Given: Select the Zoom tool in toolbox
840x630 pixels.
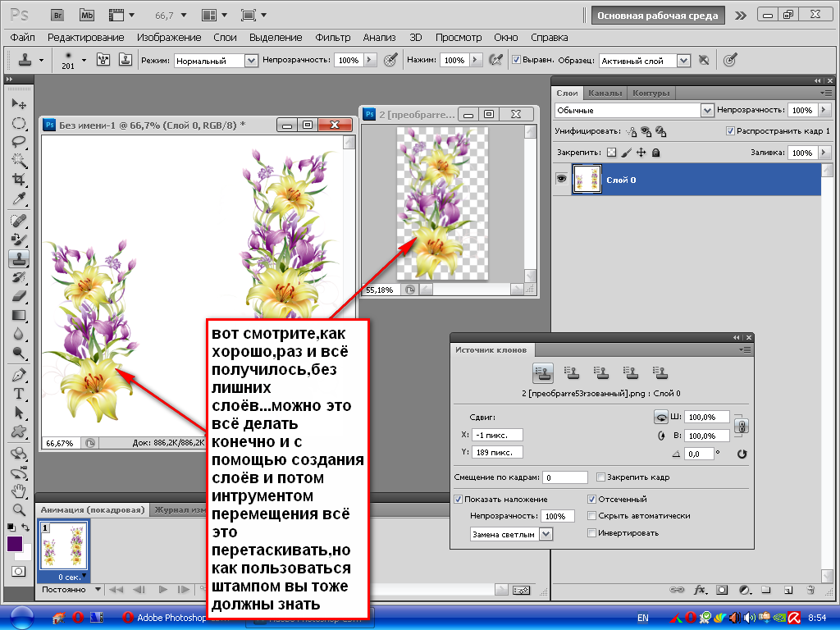Looking at the screenshot, I should (x=18, y=509).
